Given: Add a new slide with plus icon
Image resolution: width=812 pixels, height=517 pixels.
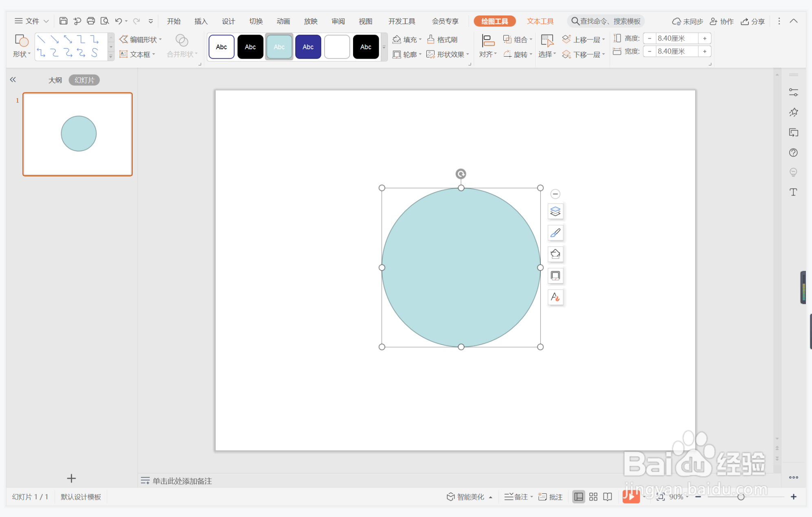Looking at the screenshot, I should pyautogui.click(x=71, y=478).
